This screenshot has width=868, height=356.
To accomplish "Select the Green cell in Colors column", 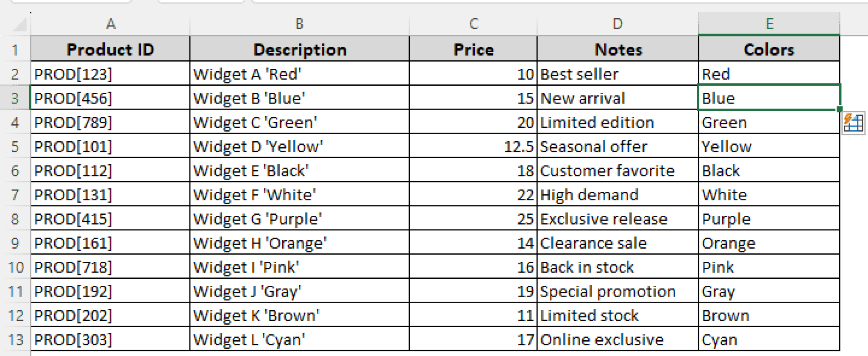I will [x=769, y=122].
